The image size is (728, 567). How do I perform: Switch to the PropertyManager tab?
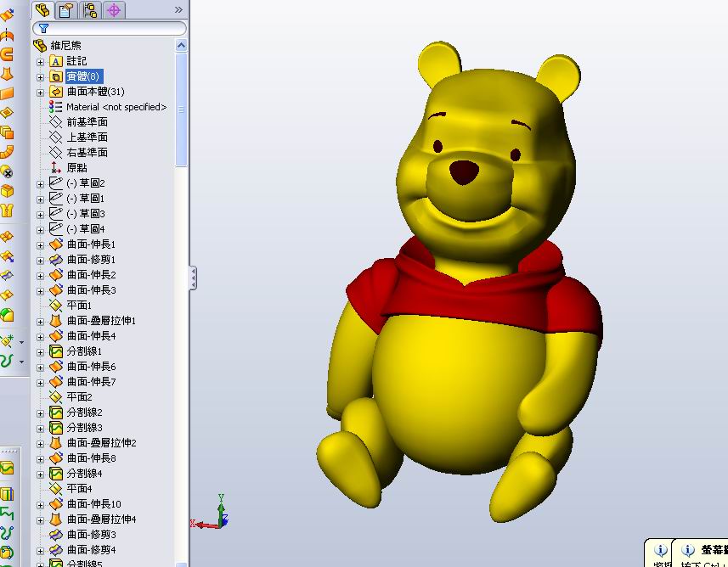coord(66,10)
